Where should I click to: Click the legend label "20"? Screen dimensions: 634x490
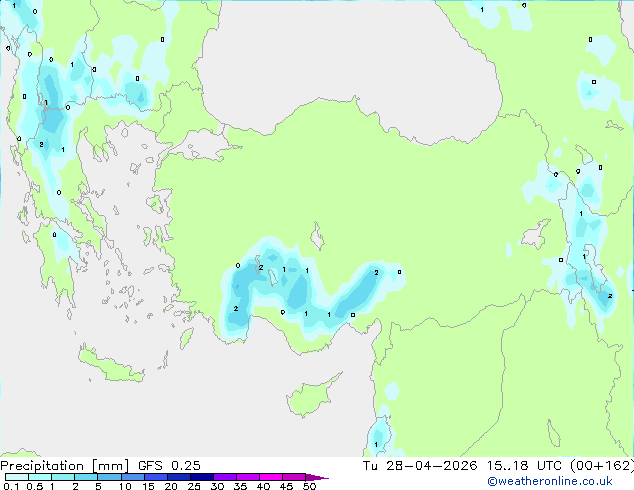tap(171, 486)
